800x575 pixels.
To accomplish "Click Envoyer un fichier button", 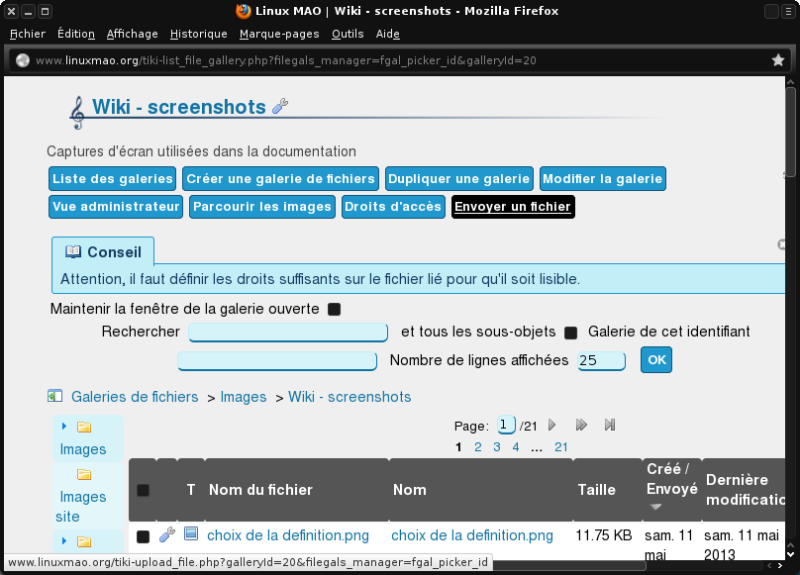I will point(513,207).
